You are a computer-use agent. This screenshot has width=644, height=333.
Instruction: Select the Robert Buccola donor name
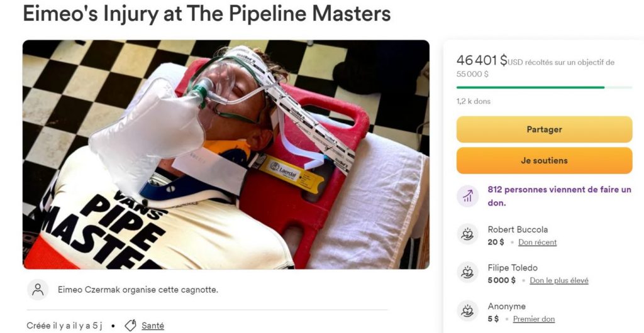[x=518, y=229]
